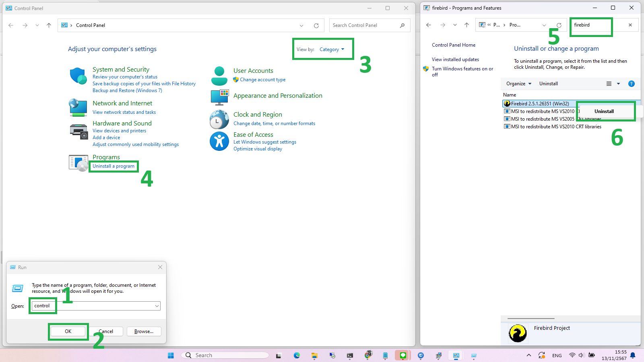Click the Firebird Project logo in the details pane
644x362 pixels.
pyautogui.click(x=518, y=333)
